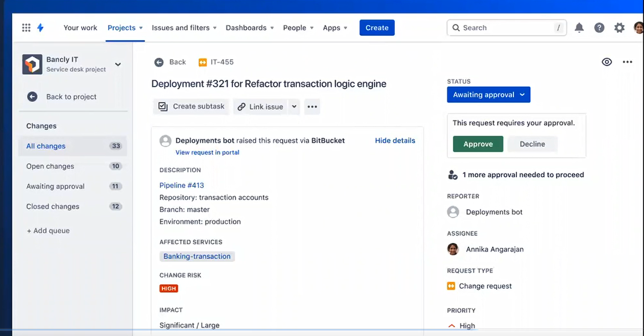The width and height of the screenshot is (644, 336).
Task: Click the Changes sidebar heading
Action: coord(42,126)
